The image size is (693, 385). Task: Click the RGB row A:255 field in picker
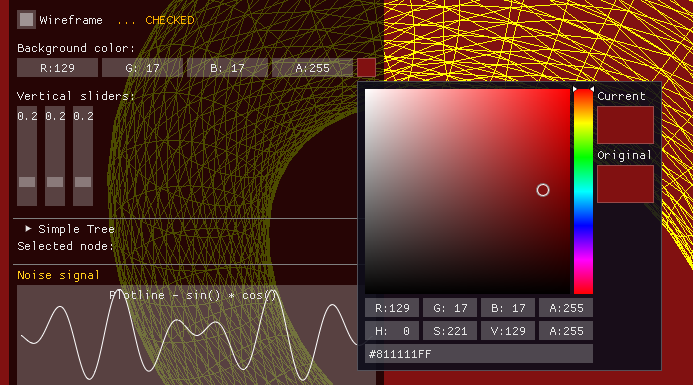pyautogui.click(x=566, y=308)
